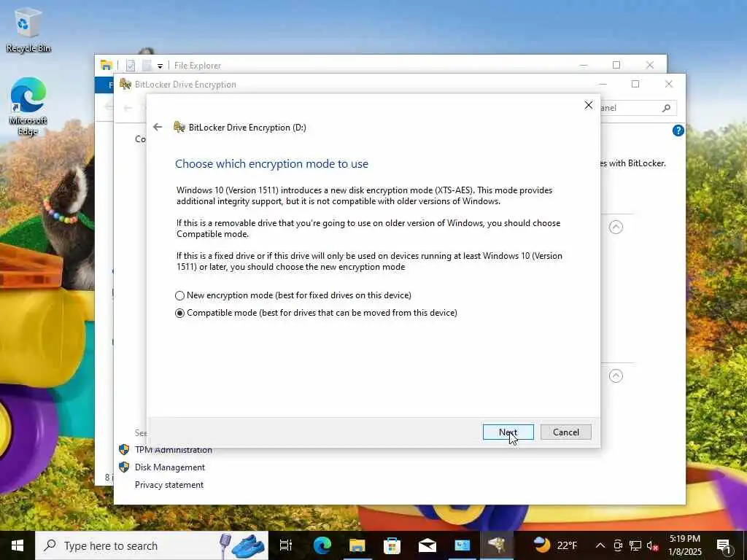
Task: Click shield icon beside TPM Administration
Action: [x=124, y=449]
